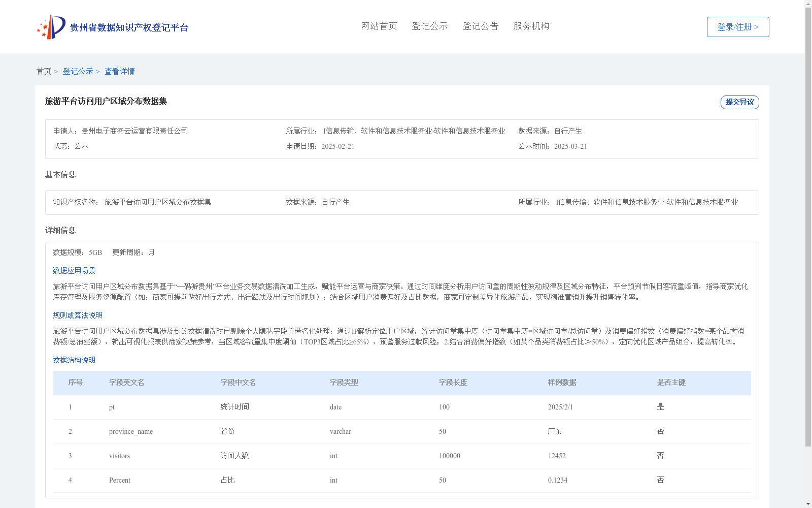This screenshot has width=812, height=508.
Task: Click the 是否主键 column header
Action: point(671,383)
